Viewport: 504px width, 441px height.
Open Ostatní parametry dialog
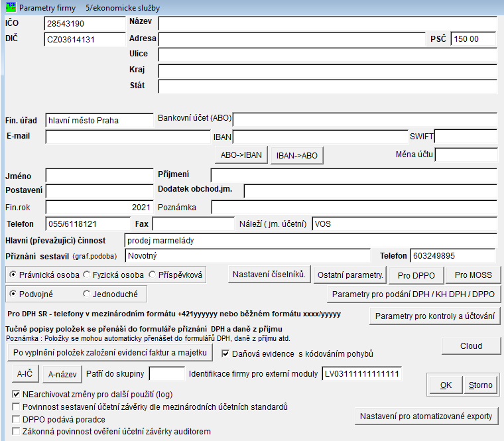(x=350, y=275)
